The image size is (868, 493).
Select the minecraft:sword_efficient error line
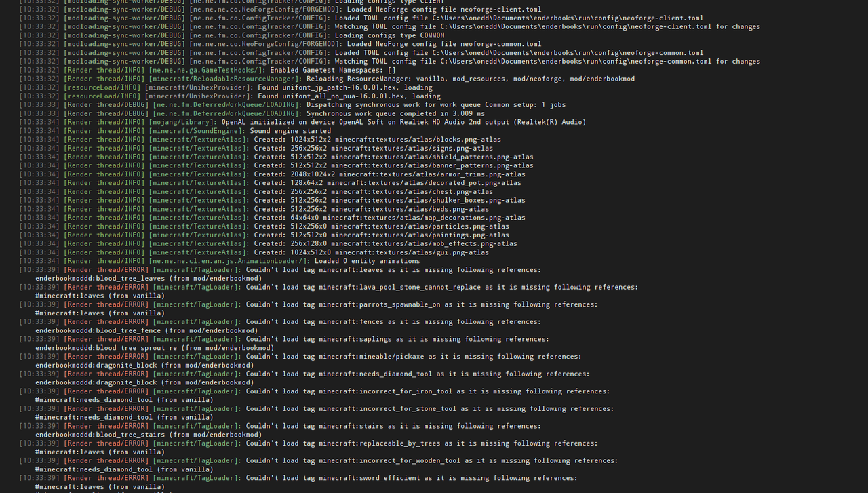click(298, 478)
